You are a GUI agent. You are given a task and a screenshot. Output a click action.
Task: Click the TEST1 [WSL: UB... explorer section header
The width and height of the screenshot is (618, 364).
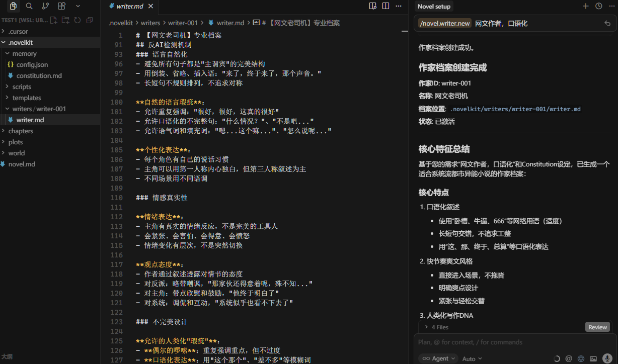(x=24, y=20)
